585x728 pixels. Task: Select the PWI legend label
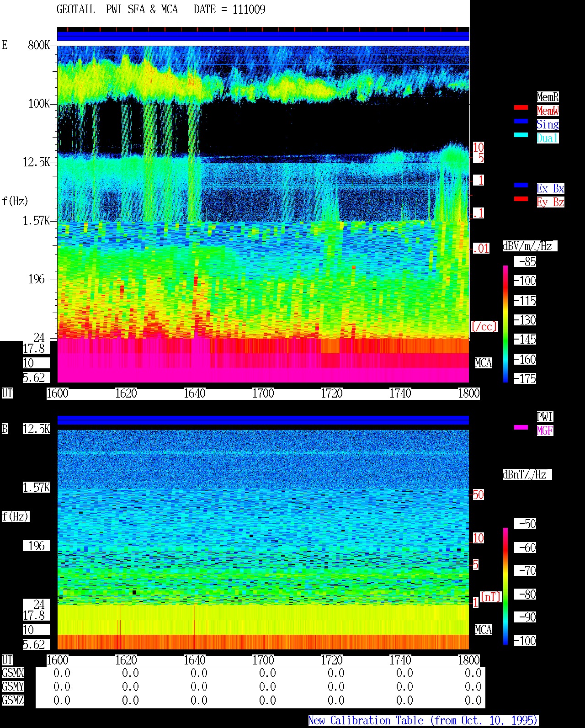click(545, 417)
